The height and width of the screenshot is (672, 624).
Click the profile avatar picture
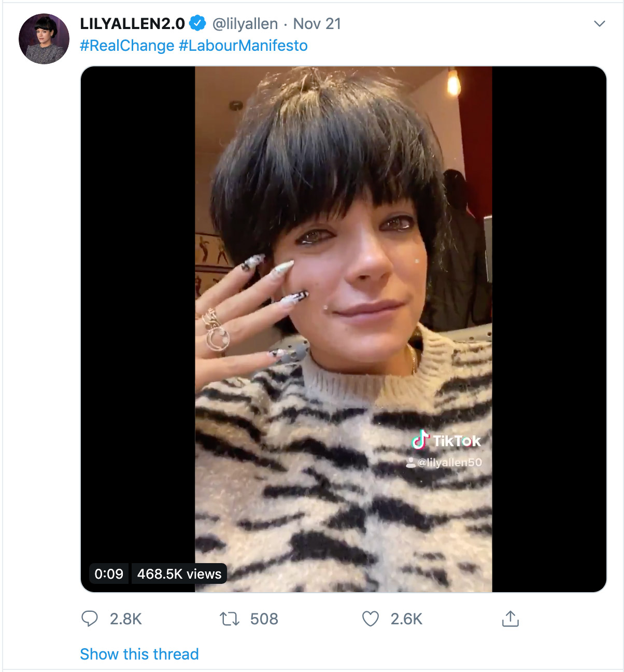click(44, 39)
